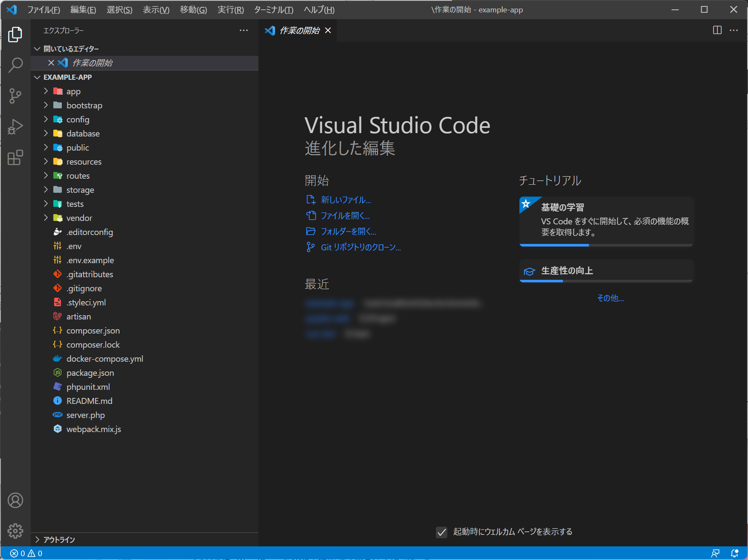Close the 作業の開始 tab
748x560 pixels.
328,30
